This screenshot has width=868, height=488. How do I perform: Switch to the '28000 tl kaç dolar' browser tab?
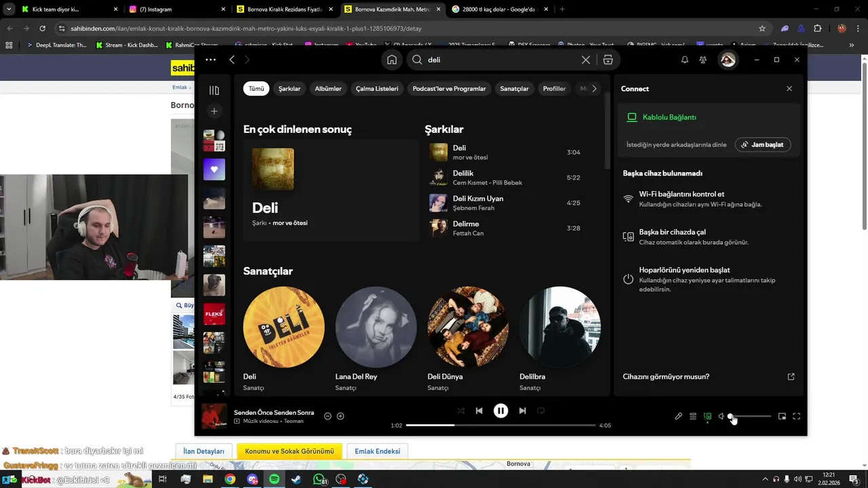[499, 9]
